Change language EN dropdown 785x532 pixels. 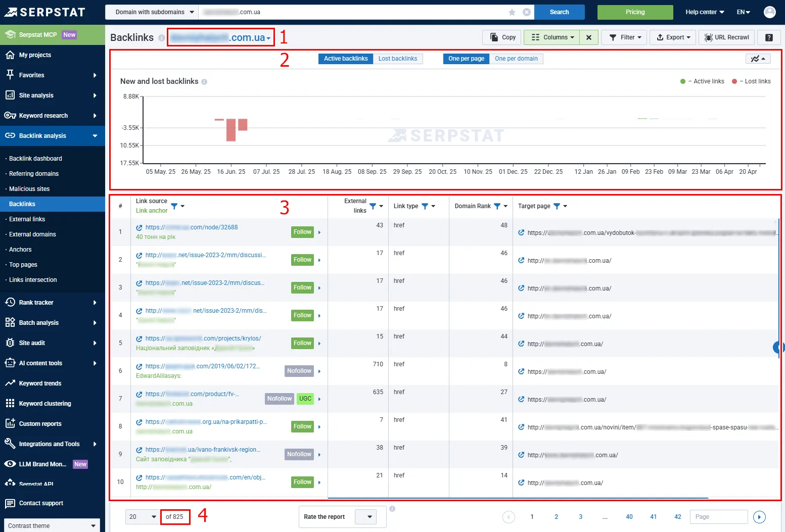click(x=744, y=12)
